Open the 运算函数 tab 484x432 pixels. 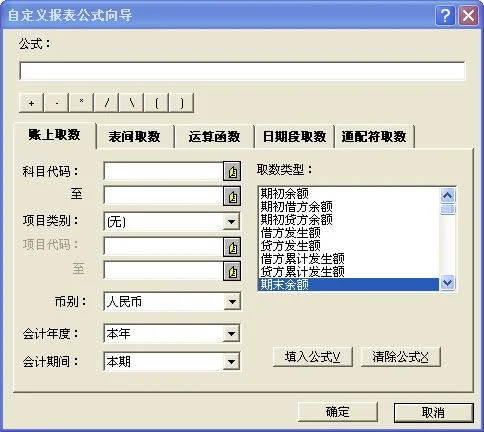coord(214,137)
